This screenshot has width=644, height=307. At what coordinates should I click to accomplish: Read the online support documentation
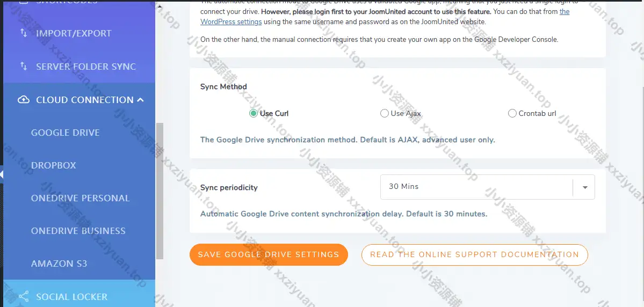474,254
